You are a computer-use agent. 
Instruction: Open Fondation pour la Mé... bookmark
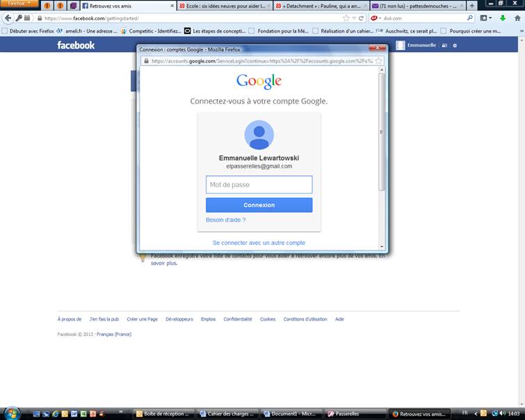tap(279, 31)
